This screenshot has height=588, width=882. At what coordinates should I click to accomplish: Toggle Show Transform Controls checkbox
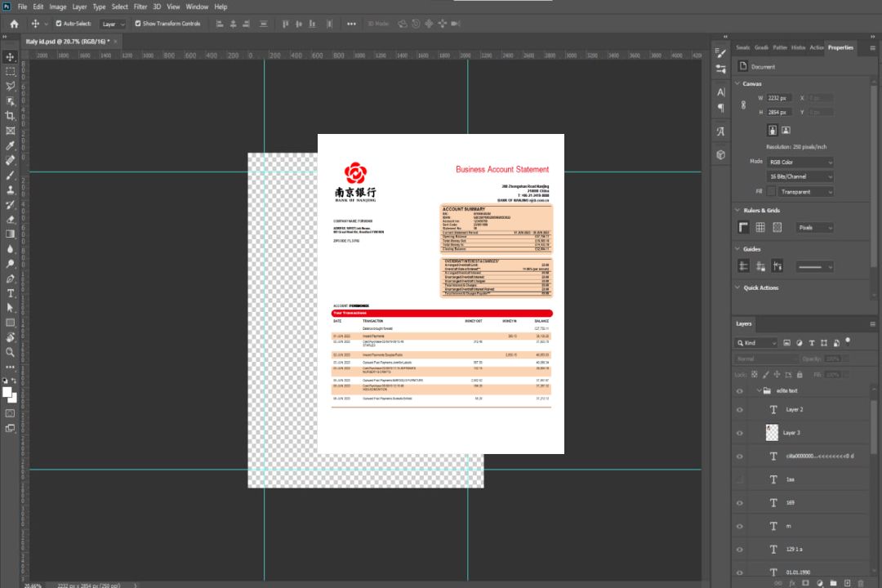coord(138,24)
